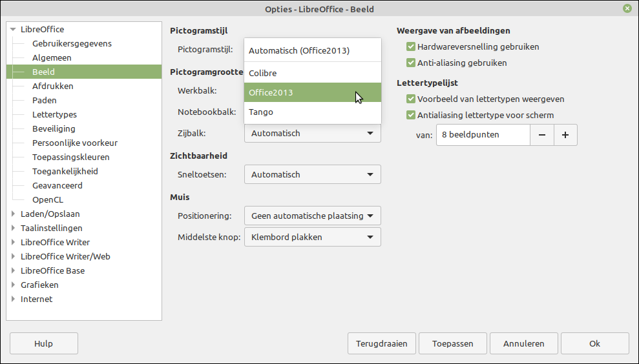Open the Positionering mouse dropdown
The height and width of the screenshot is (364, 639).
[x=313, y=216]
